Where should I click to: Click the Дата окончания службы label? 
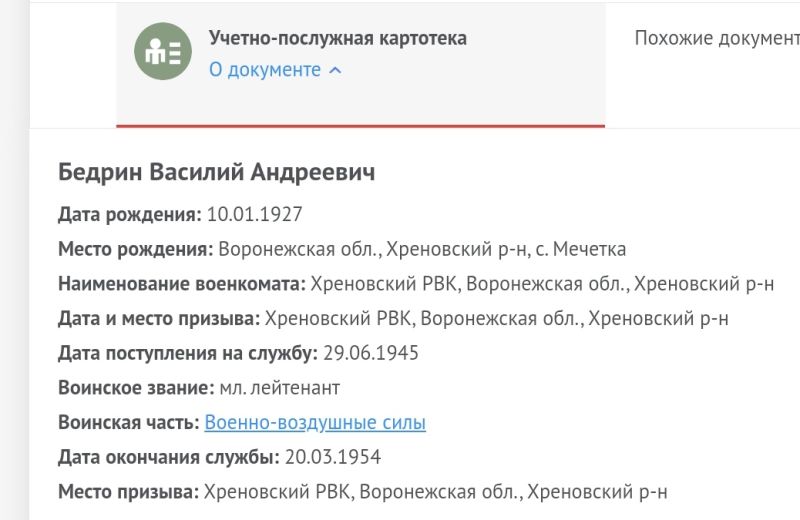(169, 457)
